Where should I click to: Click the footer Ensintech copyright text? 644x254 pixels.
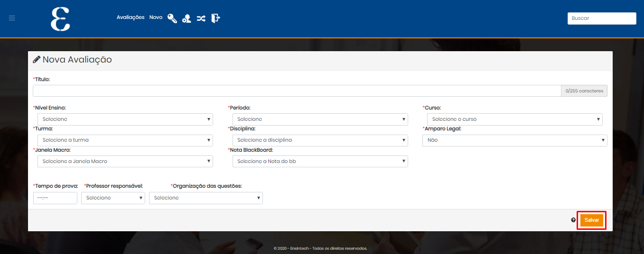(x=320, y=248)
